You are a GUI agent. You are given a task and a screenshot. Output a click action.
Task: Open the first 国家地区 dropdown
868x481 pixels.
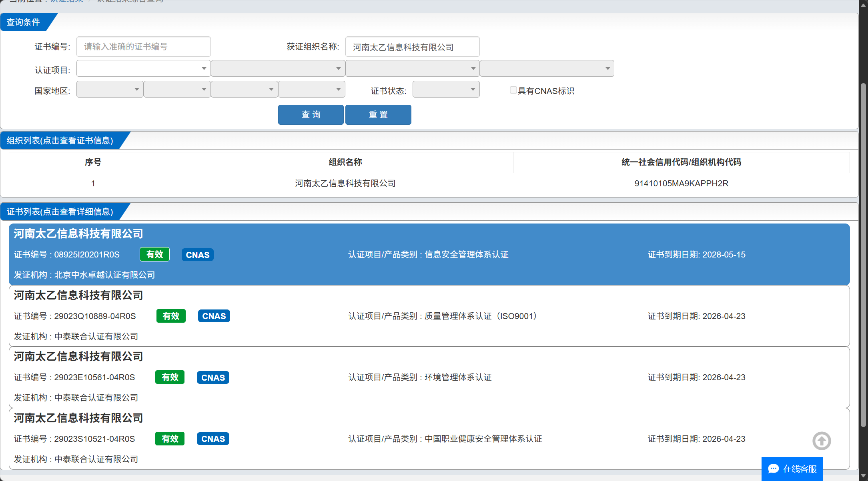click(110, 90)
